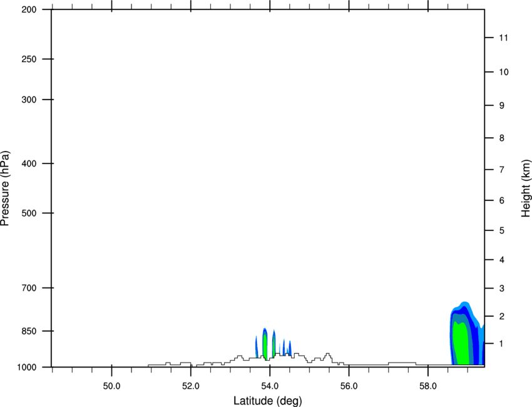
Task: Click the 3 km height label
Action: pyautogui.click(x=502, y=289)
